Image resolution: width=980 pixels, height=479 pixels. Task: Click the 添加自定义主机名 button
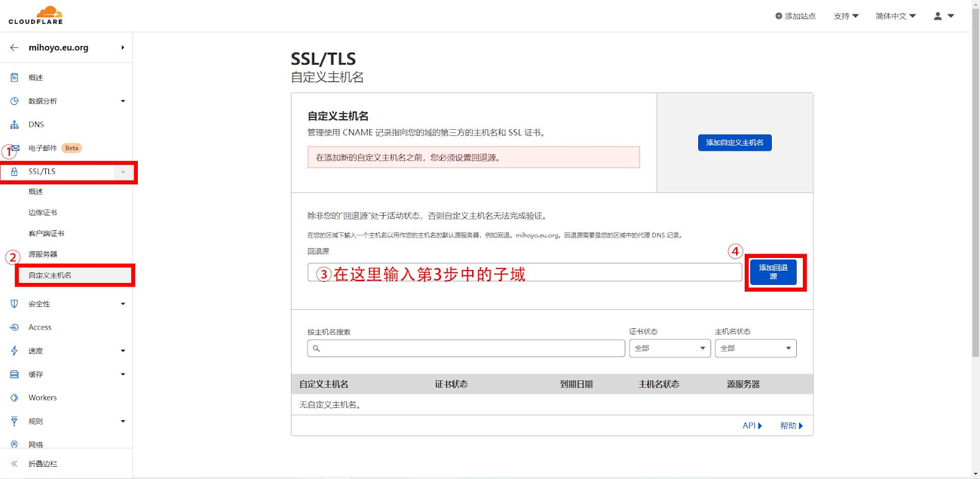[x=734, y=143]
